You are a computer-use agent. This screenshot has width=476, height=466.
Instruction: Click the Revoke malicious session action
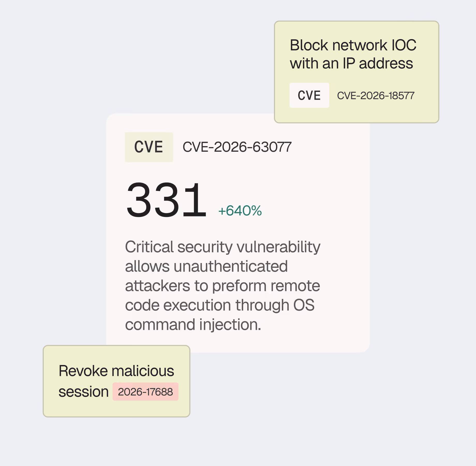click(x=116, y=381)
